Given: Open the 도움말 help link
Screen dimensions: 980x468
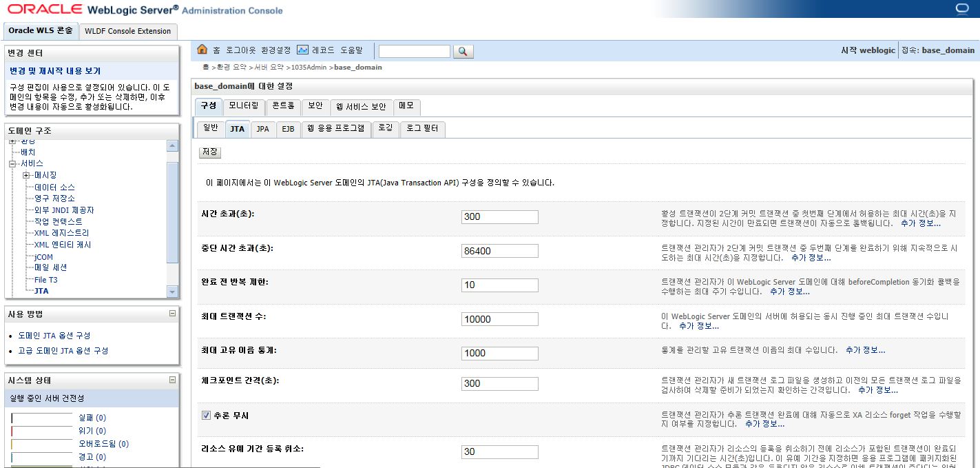Looking at the screenshot, I should (x=351, y=50).
